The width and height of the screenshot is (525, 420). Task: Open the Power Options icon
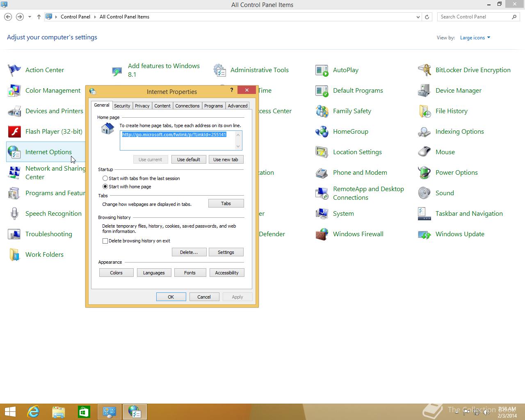[x=425, y=173]
